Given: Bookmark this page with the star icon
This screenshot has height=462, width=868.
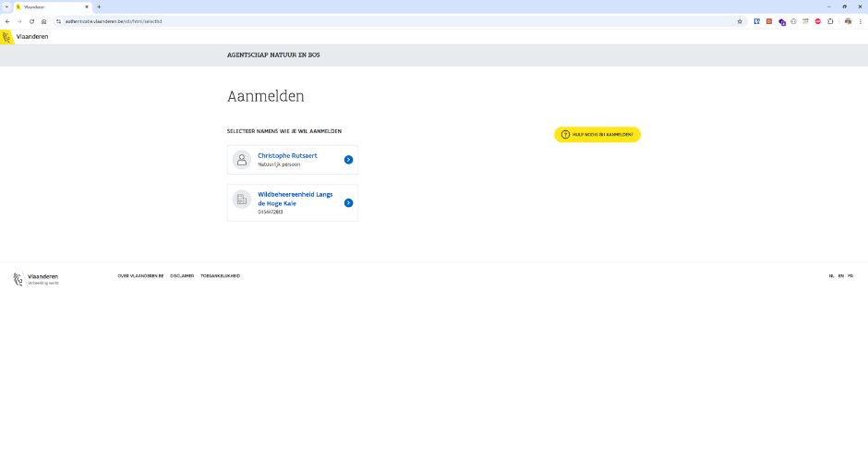Looking at the screenshot, I should click(740, 21).
